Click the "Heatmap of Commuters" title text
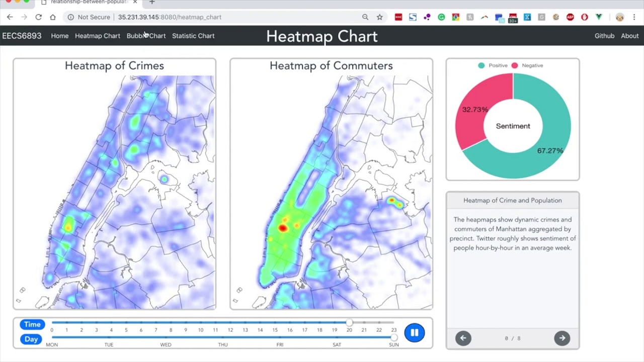The image size is (644, 362). coord(331,65)
